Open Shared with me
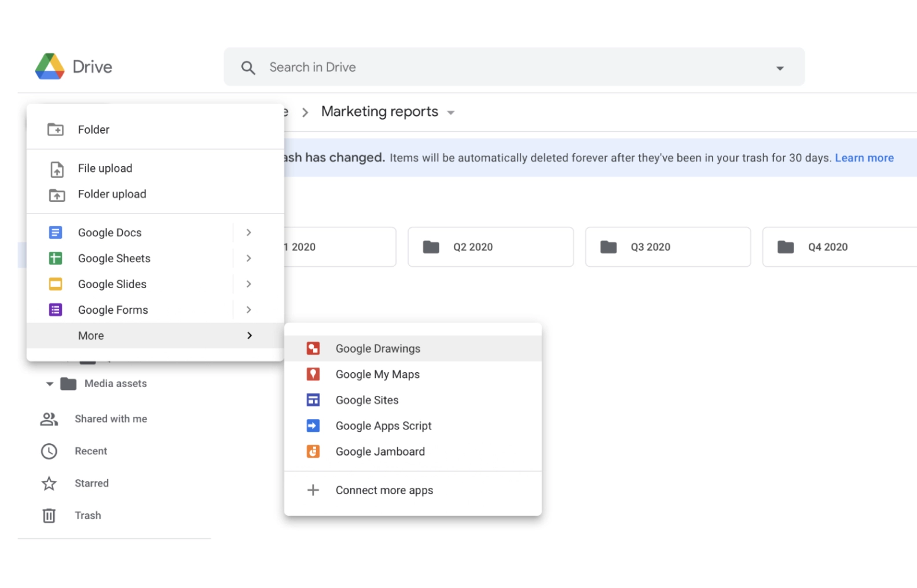 coord(111,419)
